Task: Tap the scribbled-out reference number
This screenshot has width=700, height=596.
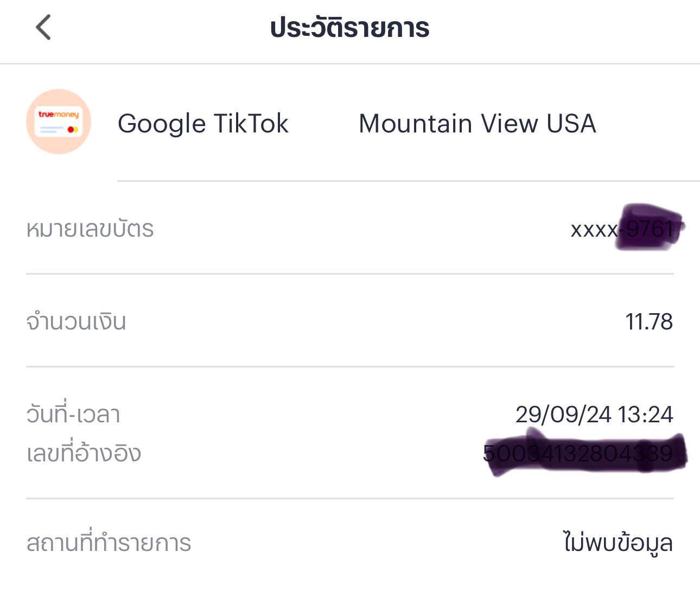Action: [585, 453]
